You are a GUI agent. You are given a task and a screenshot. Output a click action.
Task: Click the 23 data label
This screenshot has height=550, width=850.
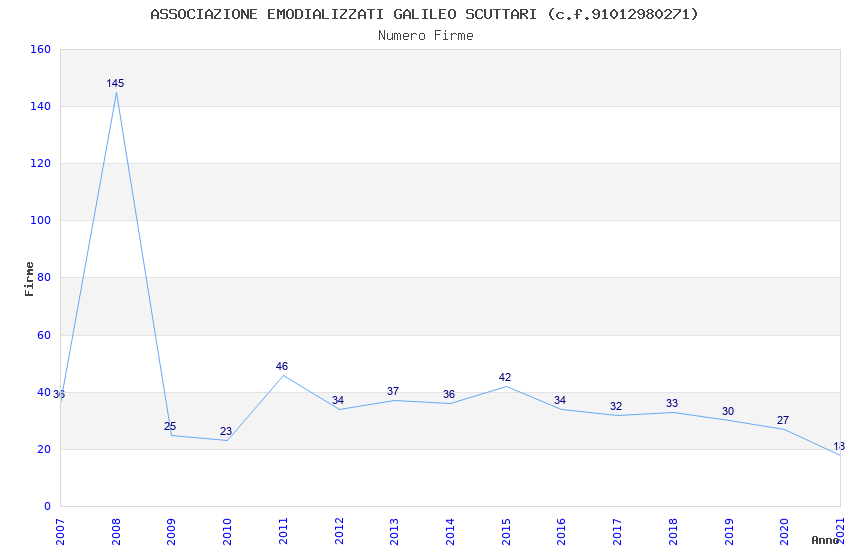[226, 431]
